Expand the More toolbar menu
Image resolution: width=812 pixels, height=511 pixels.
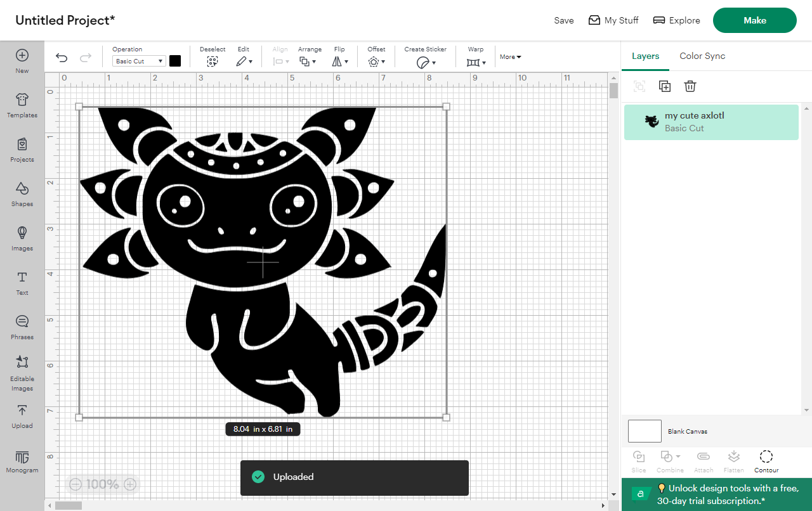(x=510, y=57)
